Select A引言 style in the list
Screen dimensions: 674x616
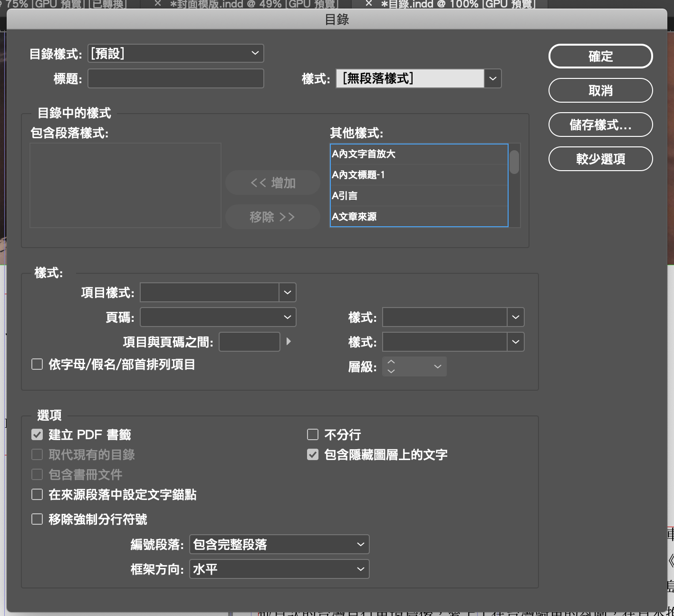pyautogui.click(x=418, y=196)
